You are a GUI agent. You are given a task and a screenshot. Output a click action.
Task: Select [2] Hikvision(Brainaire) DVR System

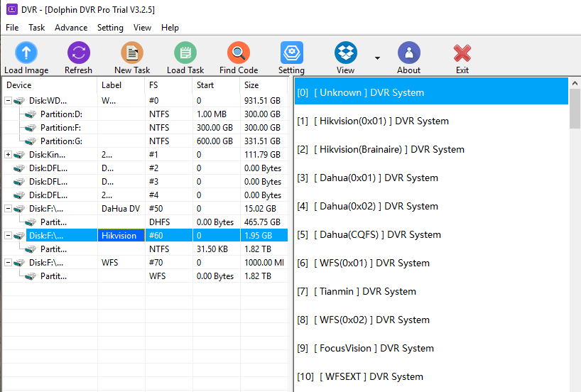coord(431,149)
